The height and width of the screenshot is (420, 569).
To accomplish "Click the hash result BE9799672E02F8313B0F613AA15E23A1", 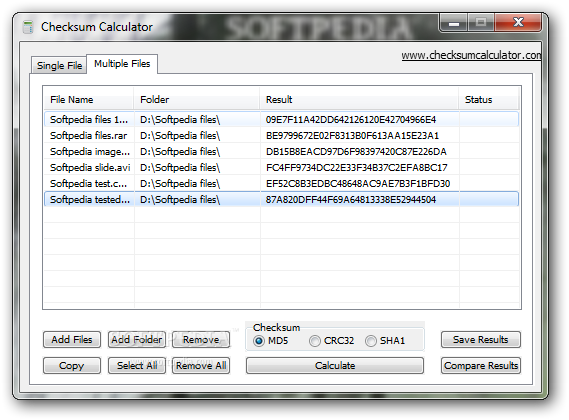I will coord(352,135).
